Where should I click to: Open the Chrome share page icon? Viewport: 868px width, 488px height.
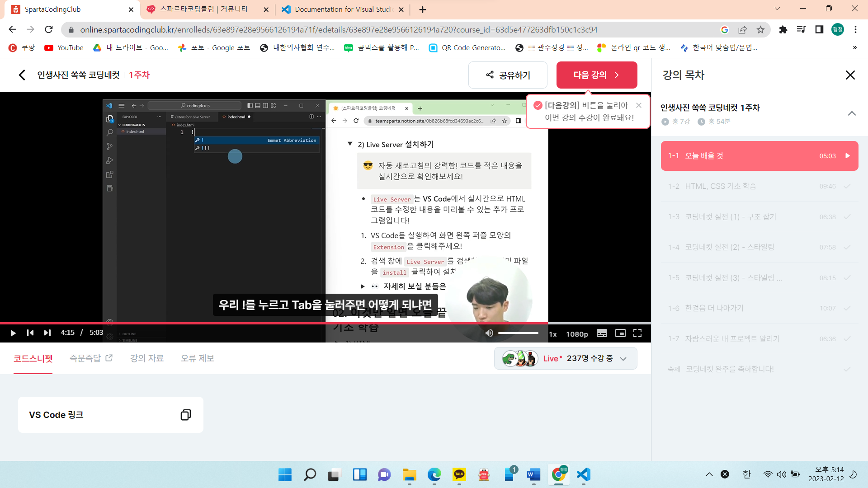[x=742, y=29]
